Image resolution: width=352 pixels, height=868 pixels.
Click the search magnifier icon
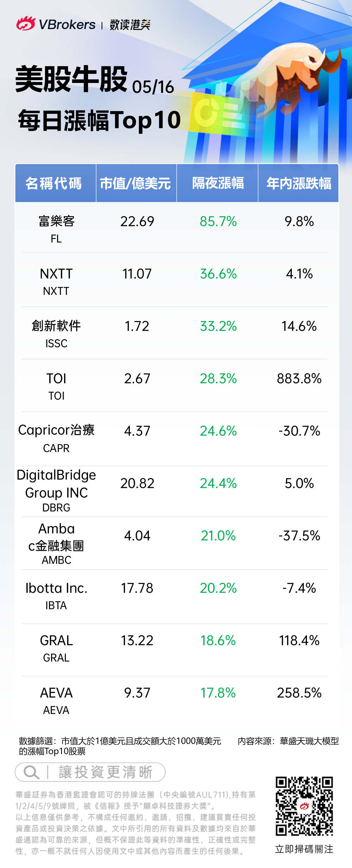(x=31, y=772)
